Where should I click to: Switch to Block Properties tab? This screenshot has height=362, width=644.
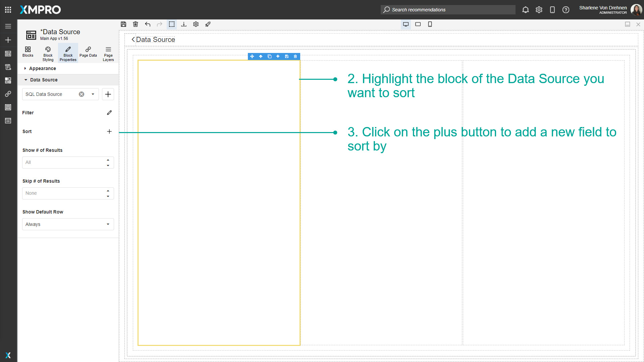coord(68,53)
